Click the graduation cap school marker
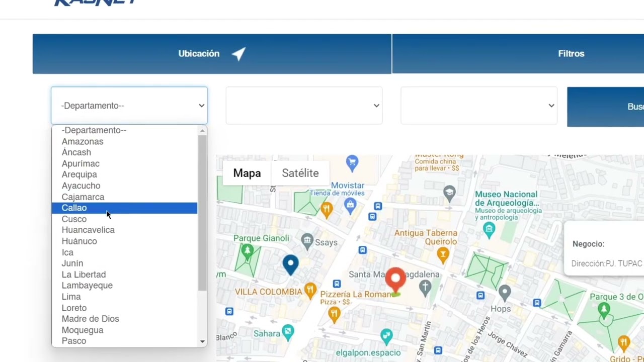 point(449,193)
